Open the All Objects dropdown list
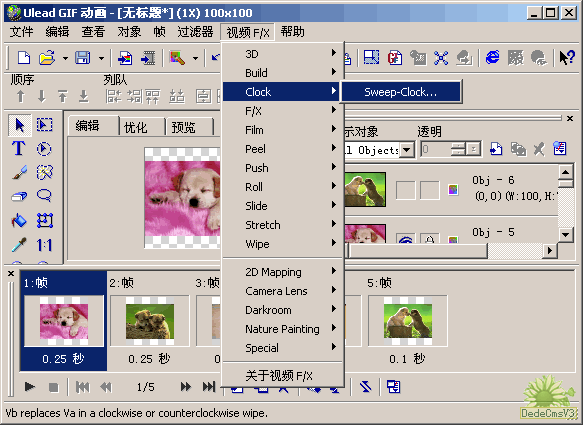 click(x=408, y=150)
